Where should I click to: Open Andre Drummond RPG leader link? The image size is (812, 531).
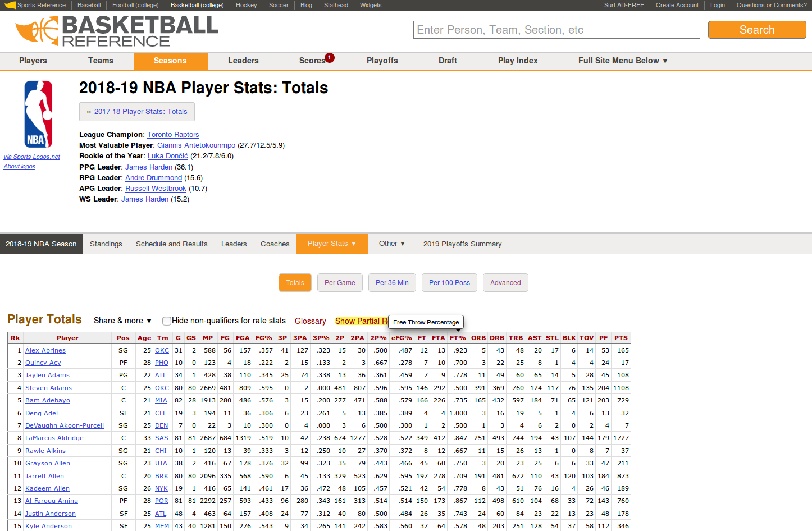click(x=153, y=178)
